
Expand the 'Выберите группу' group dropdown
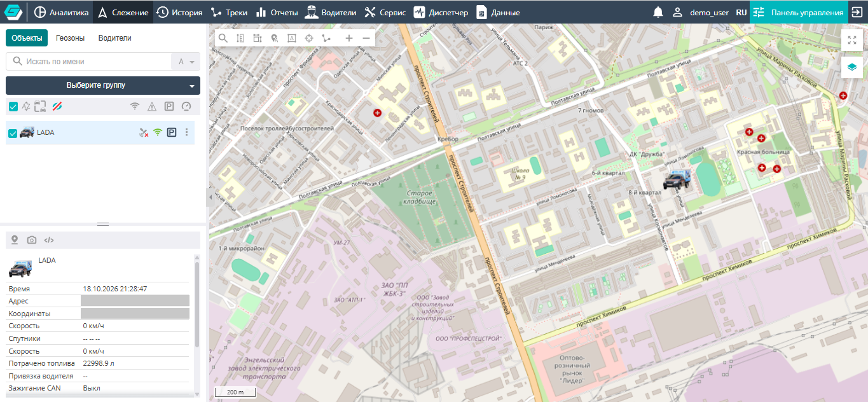(103, 85)
